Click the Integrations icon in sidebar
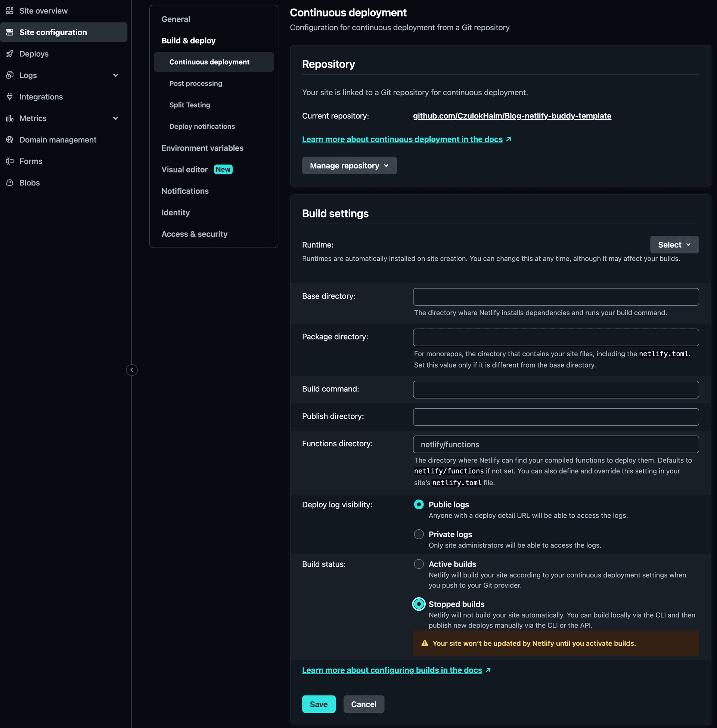Viewport: 717px width, 728px height. point(10,96)
